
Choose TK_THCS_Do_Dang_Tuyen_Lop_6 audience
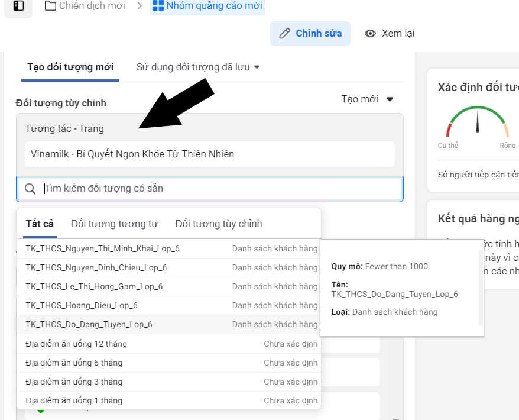tap(169, 324)
